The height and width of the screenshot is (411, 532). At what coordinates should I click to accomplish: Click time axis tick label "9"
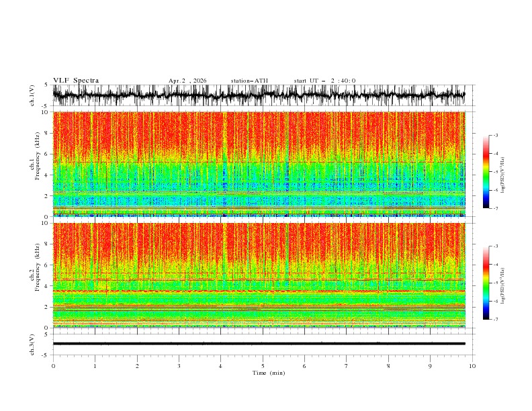[430, 366]
